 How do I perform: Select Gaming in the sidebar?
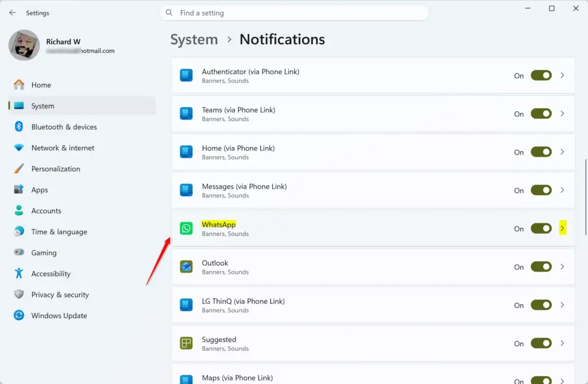pyautogui.click(x=82, y=253)
